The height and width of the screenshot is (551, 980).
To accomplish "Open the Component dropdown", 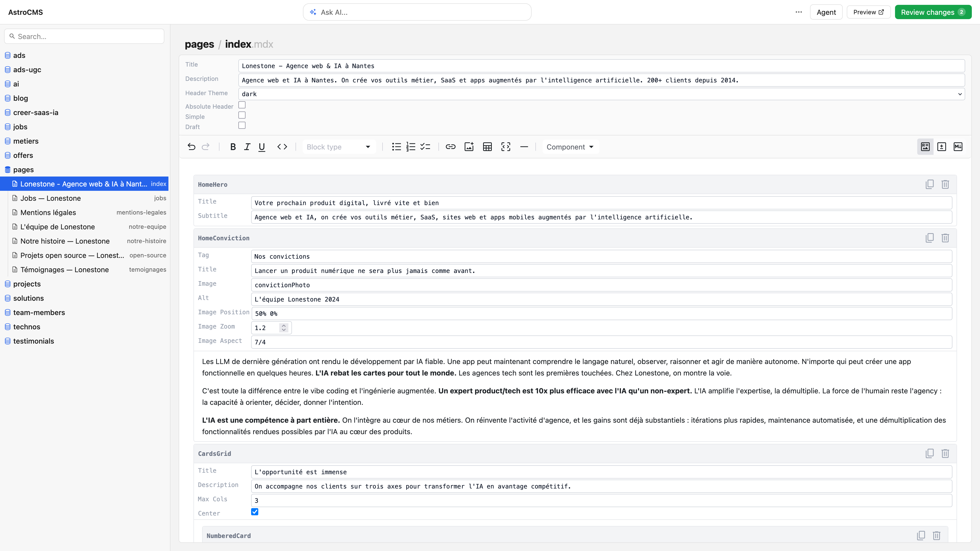I will (x=570, y=147).
